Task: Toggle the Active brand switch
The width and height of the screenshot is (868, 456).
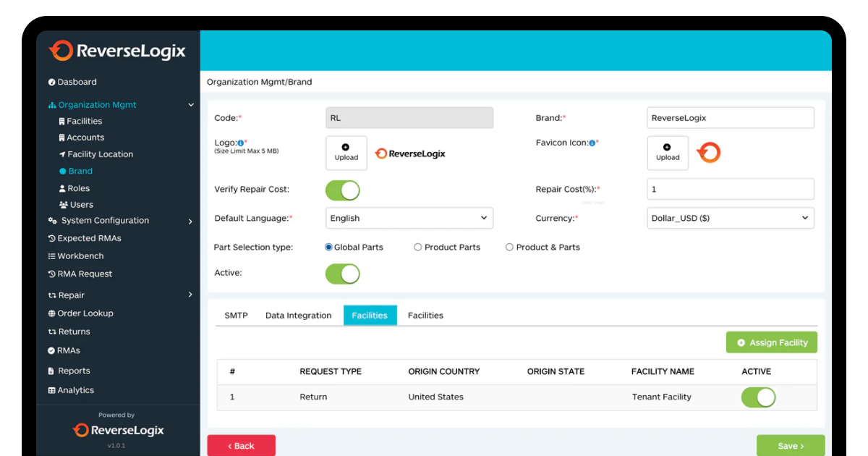Action: coord(342,274)
